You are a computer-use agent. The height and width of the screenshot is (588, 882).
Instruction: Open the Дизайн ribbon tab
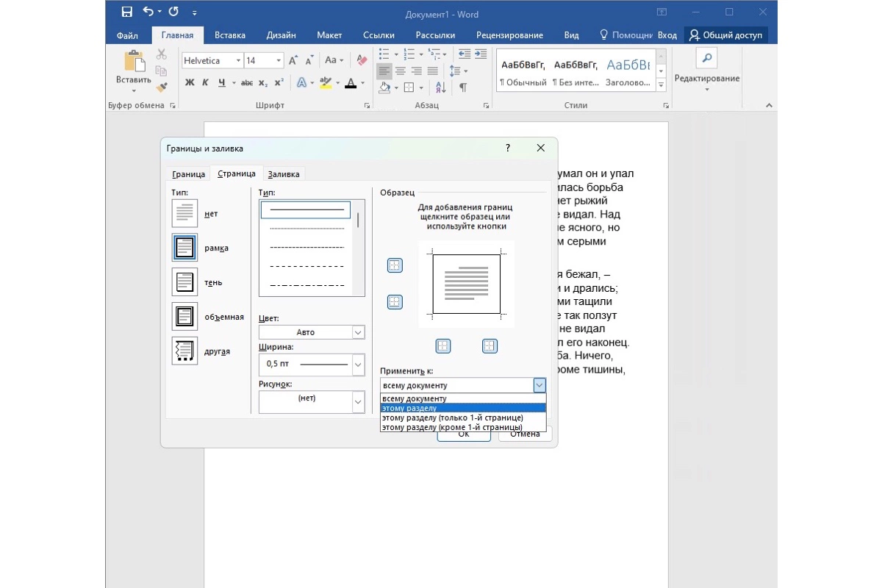(282, 35)
